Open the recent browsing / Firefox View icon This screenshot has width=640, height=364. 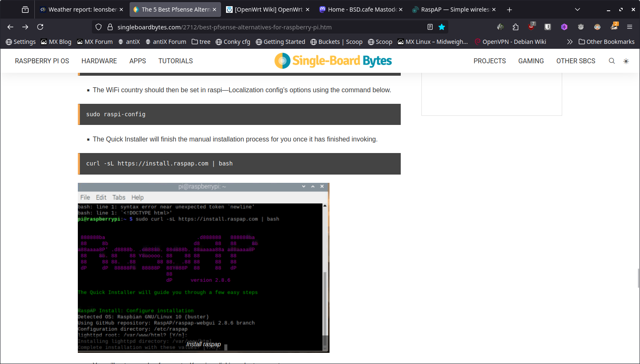(x=25, y=10)
